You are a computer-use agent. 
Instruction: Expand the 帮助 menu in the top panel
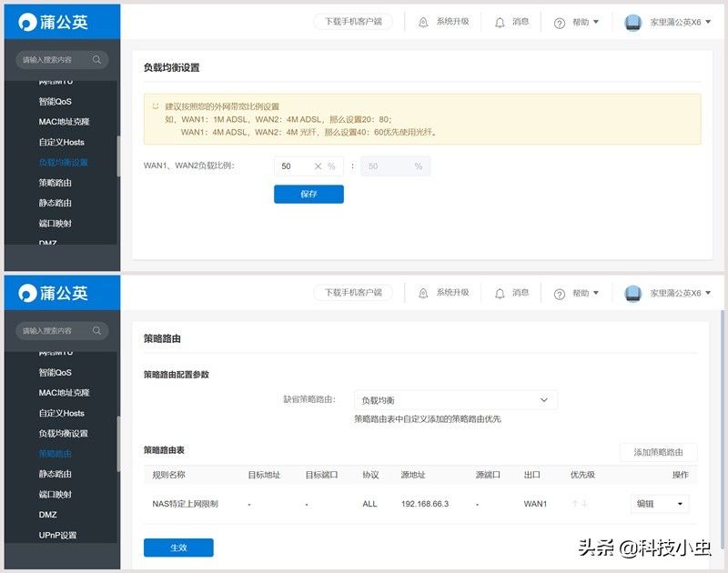pyautogui.click(x=576, y=22)
